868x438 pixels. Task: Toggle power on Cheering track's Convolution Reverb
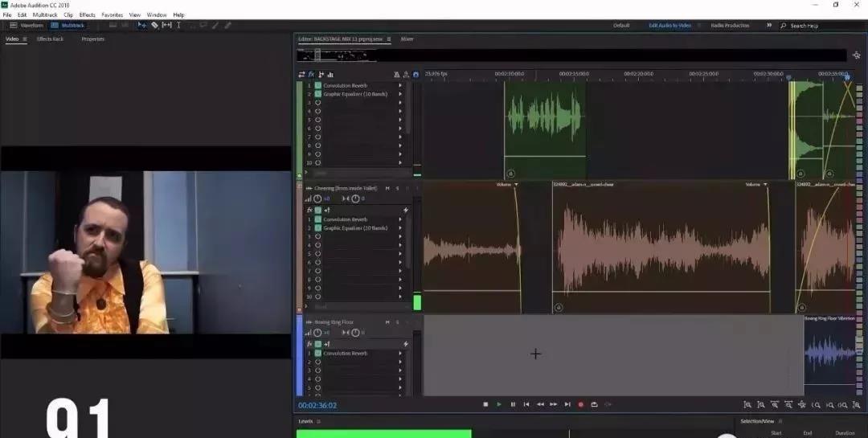click(318, 219)
